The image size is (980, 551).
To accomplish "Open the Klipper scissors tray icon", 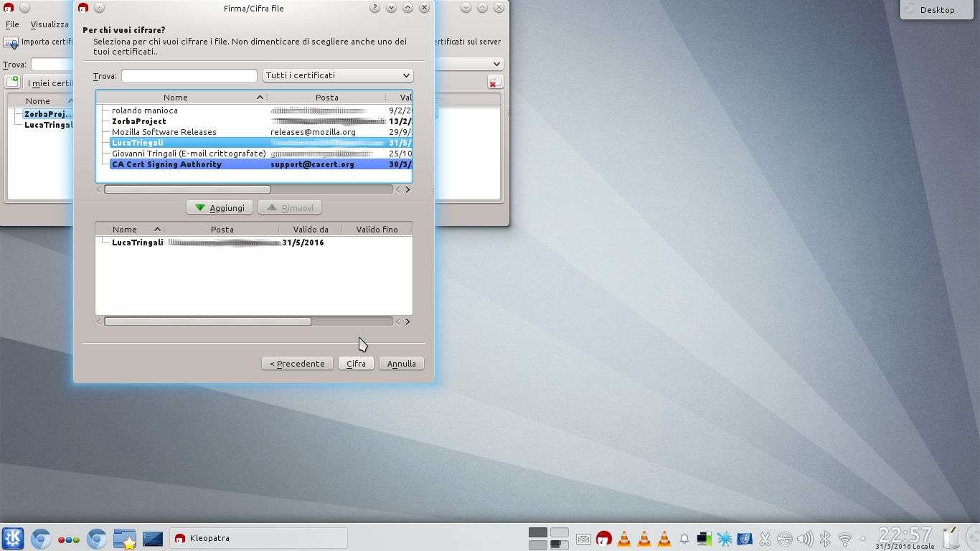I will (765, 538).
